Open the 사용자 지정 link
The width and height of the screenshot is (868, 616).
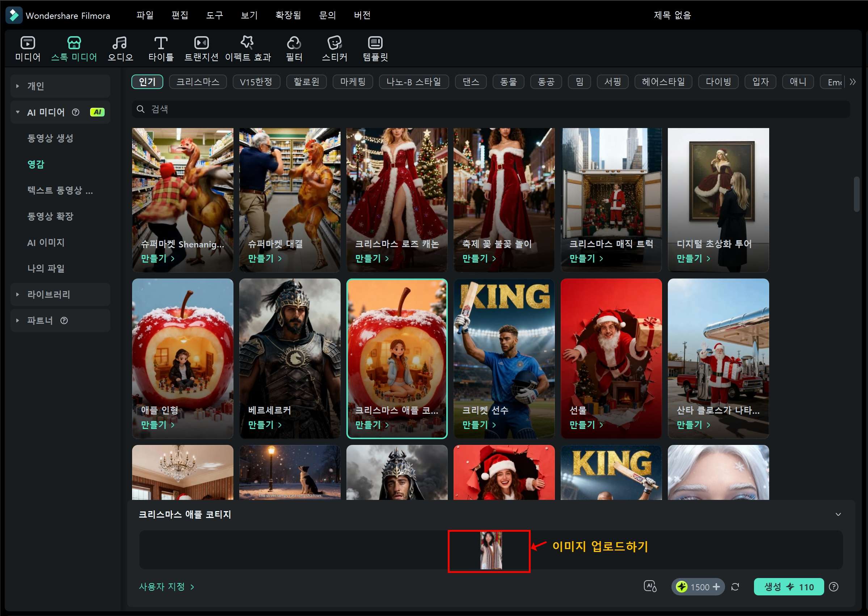click(166, 587)
